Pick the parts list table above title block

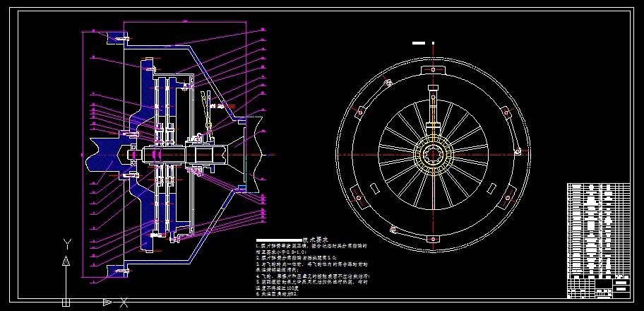pyautogui.click(x=598, y=230)
